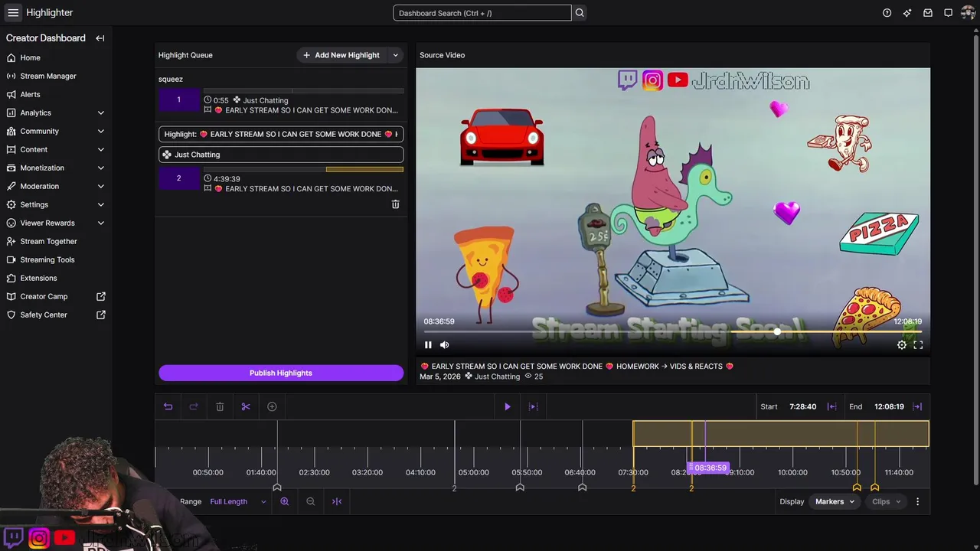
Task: Zoom out on the timeline
Action: (310, 502)
